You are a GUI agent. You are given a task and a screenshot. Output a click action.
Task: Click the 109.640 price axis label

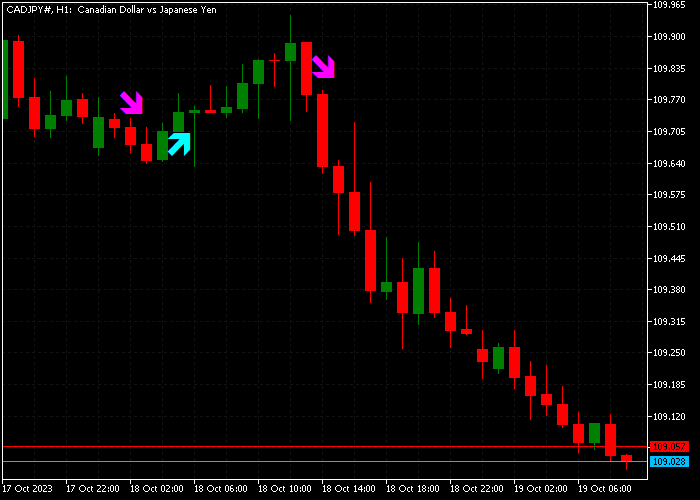(669, 163)
